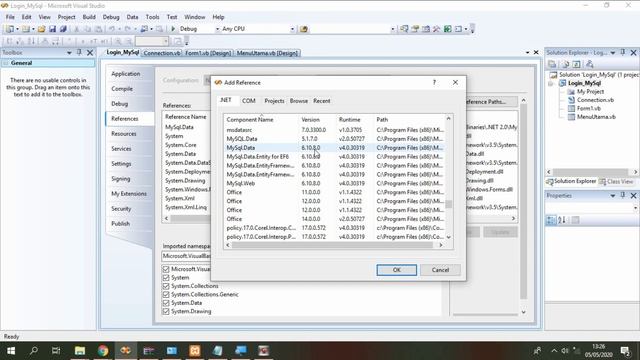Image resolution: width=640 pixels, height=360 pixels.
Task: Open the Find combo box dropdown in toolbar
Action: [393, 29]
